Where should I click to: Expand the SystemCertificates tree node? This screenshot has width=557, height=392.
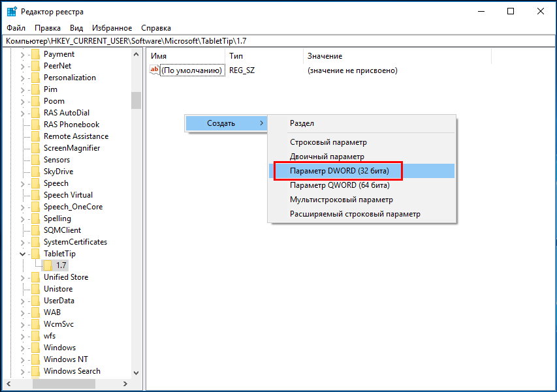pos(22,242)
